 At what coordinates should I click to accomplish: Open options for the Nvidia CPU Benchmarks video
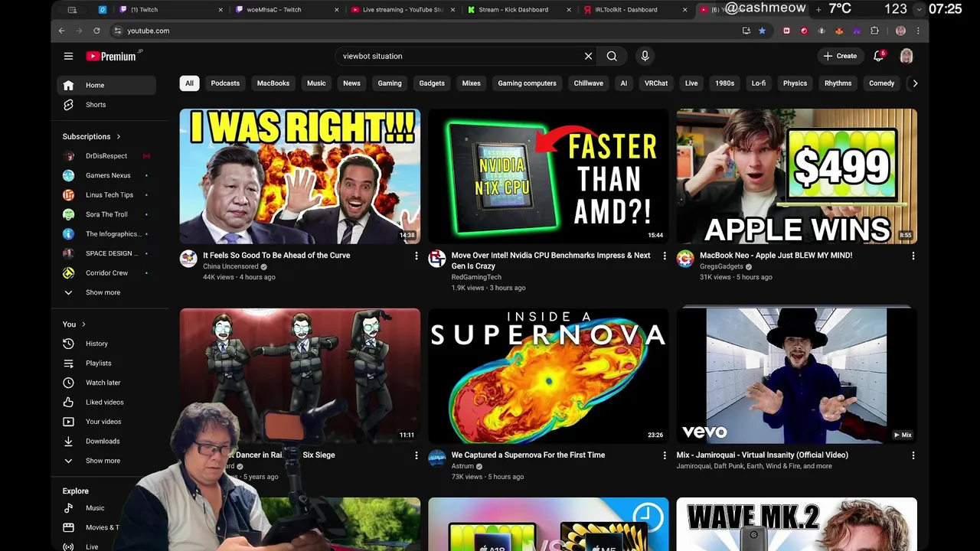665,256
